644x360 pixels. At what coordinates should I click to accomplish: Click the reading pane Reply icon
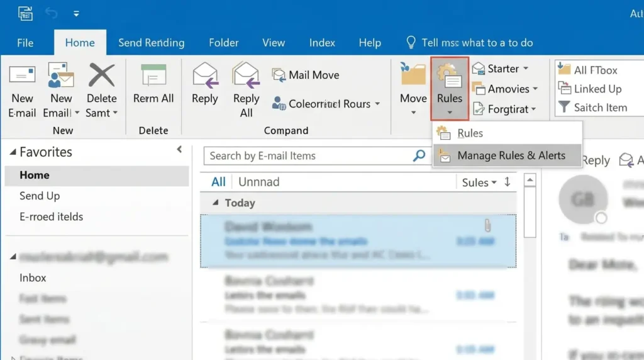click(626, 160)
